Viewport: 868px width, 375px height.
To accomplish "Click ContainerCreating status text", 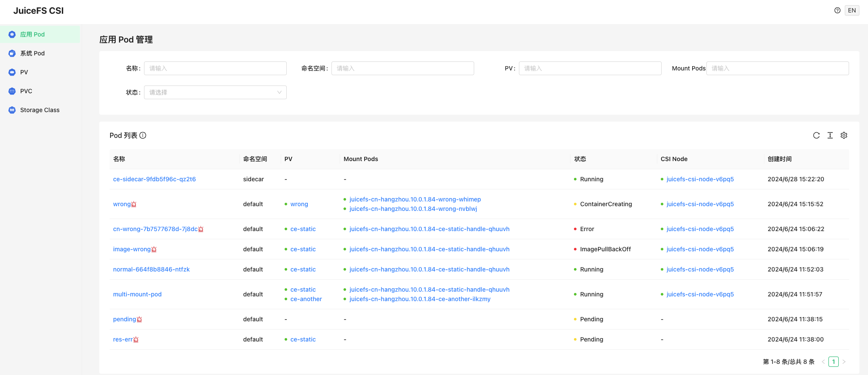I will [x=606, y=204].
